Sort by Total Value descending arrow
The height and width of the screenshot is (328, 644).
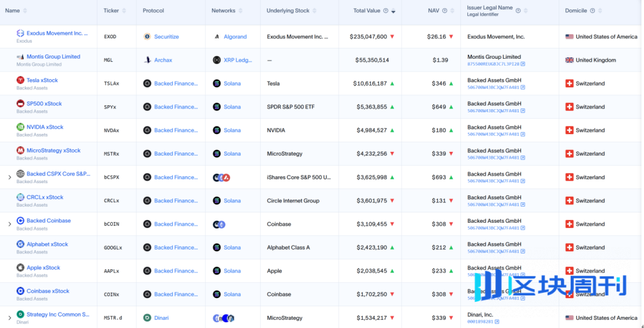click(x=393, y=11)
